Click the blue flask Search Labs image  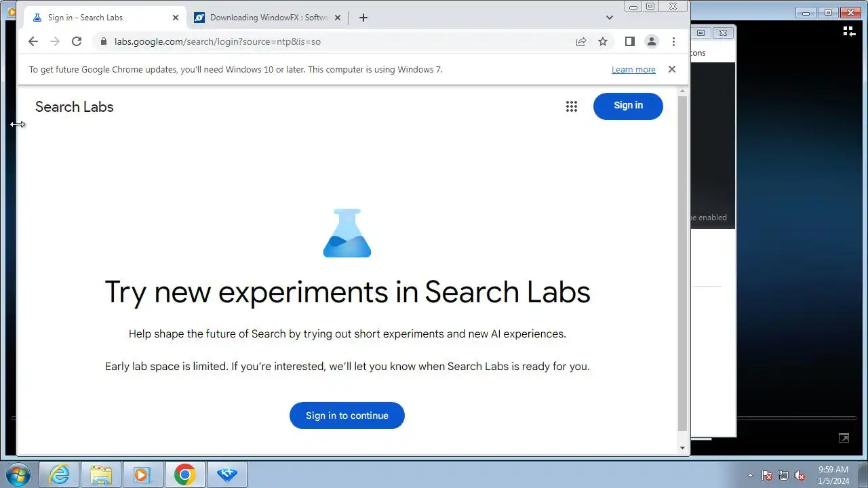click(347, 233)
